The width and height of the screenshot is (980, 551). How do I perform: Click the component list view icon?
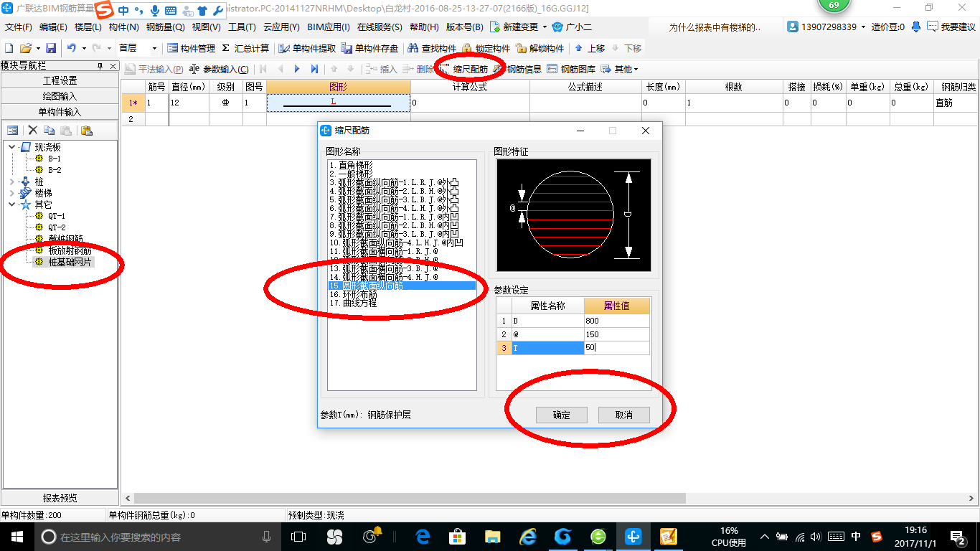(12, 131)
